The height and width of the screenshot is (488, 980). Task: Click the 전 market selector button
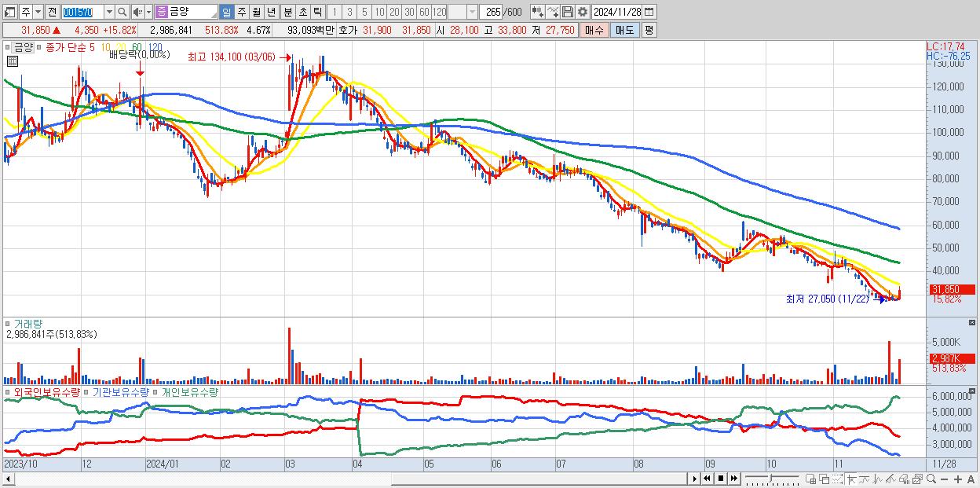pyautogui.click(x=52, y=12)
